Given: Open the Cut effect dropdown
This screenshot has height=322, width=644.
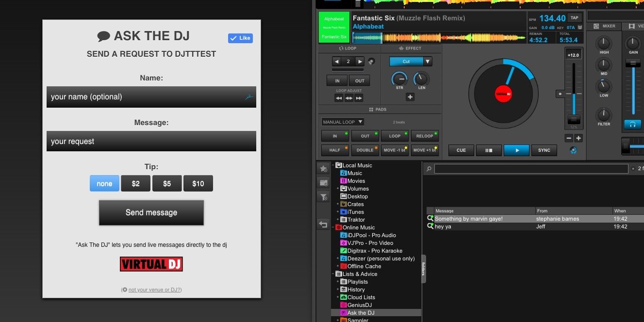Looking at the screenshot, I should [x=427, y=61].
